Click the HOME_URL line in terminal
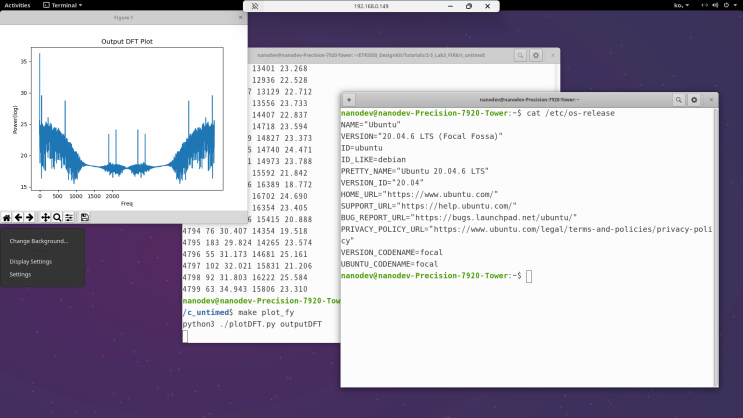 pyautogui.click(x=419, y=194)
